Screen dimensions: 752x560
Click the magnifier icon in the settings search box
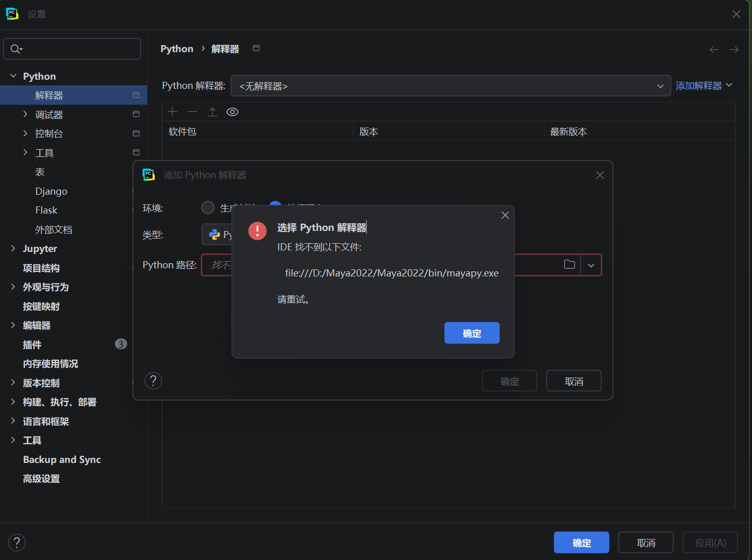[16, 49]
